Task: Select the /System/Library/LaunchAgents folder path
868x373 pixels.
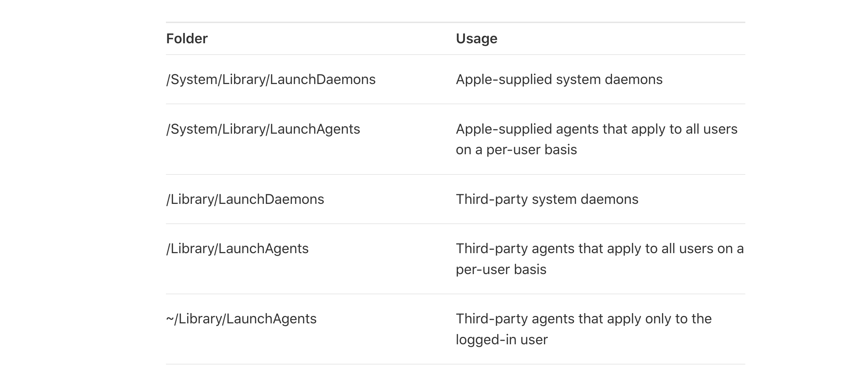Action: 263,129
